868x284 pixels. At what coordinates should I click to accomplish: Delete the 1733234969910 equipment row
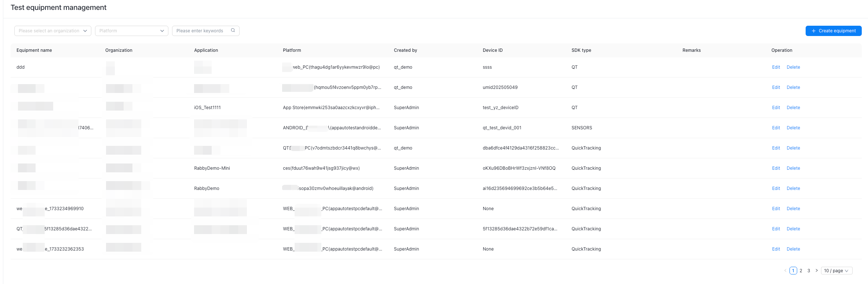793,209
